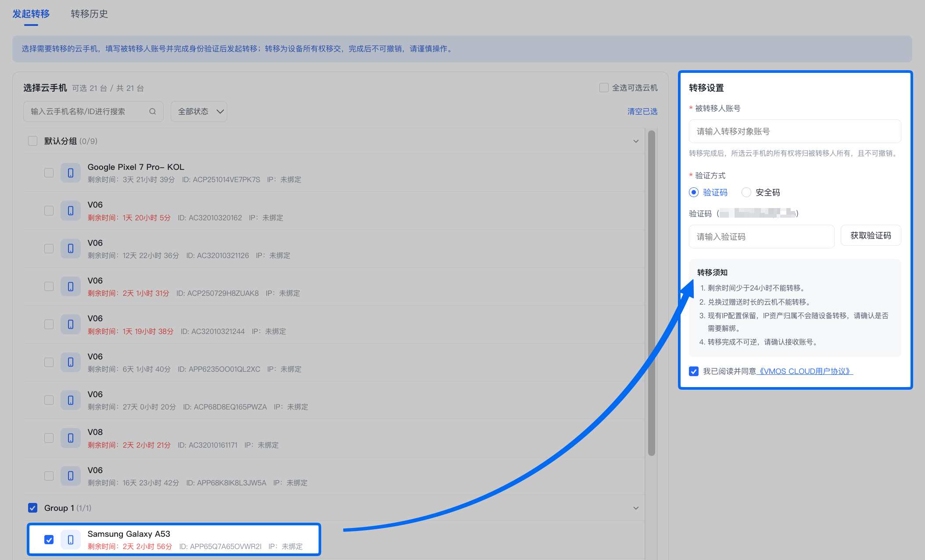Choose the 安全码 radio option
This screenshot has width=925, height=560.
point(746,192)
